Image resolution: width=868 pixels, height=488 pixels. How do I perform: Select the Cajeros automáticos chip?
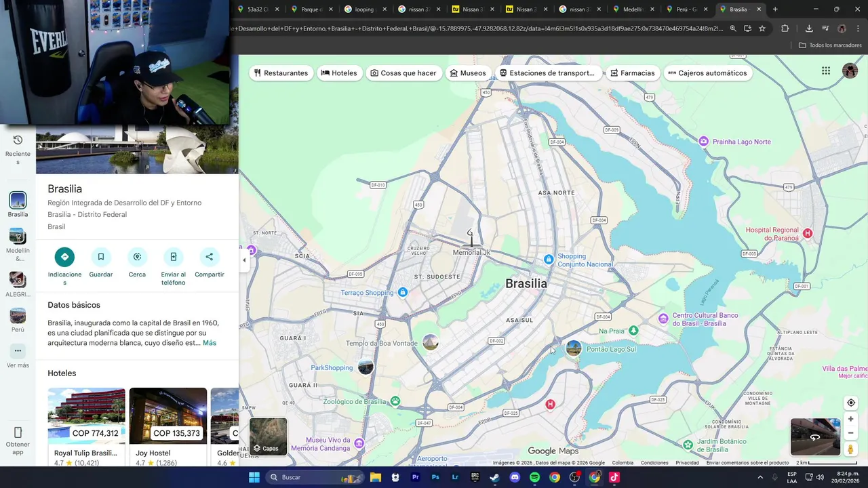pos(707,73)
